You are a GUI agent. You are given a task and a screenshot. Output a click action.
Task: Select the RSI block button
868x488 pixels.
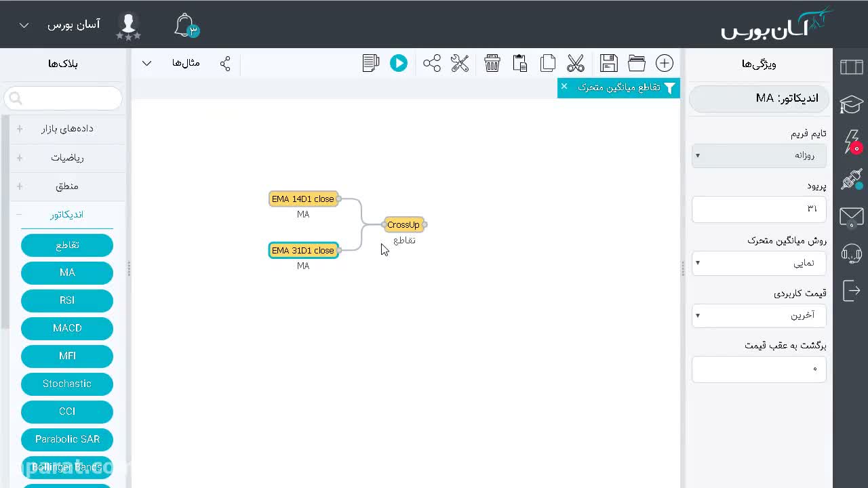(x=67, y=300)
